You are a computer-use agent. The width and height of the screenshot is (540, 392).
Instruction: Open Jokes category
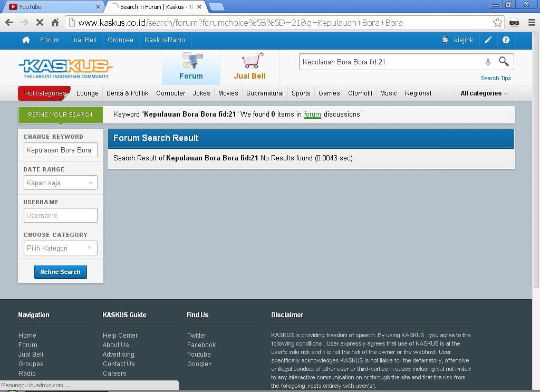[x=201, y=93]
